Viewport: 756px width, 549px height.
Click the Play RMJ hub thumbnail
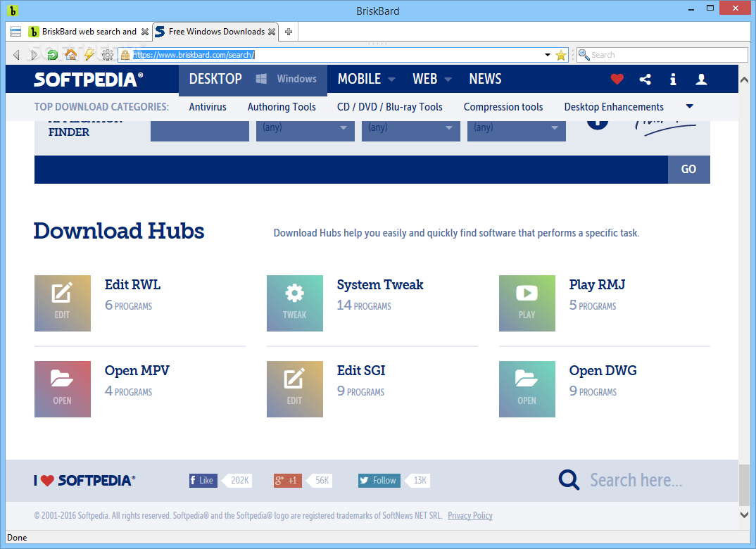527,303
